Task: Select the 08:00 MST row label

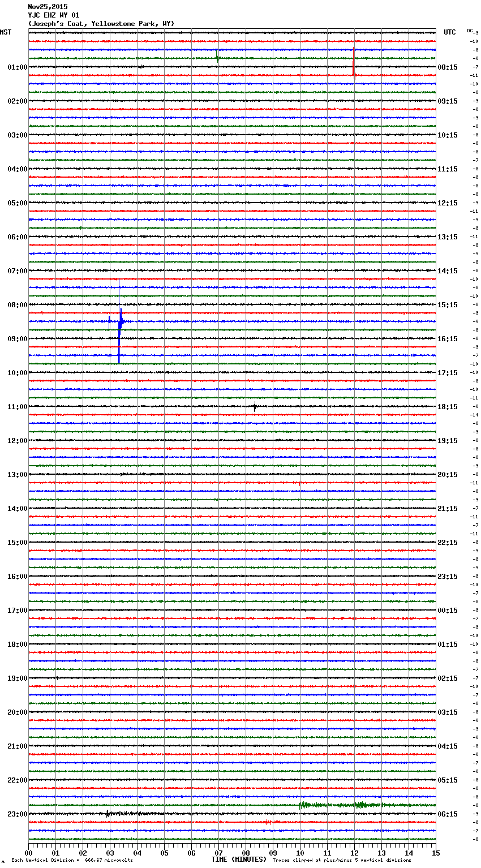Action: 18,305
